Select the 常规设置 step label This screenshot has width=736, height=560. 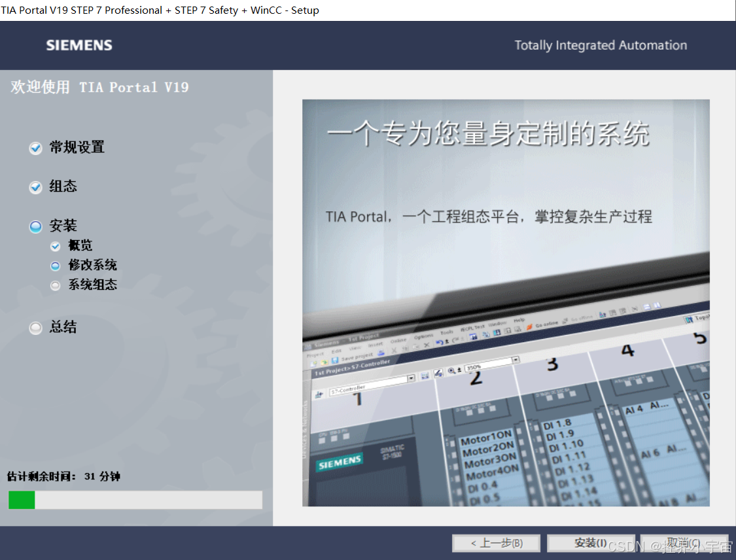click(77, 147)
